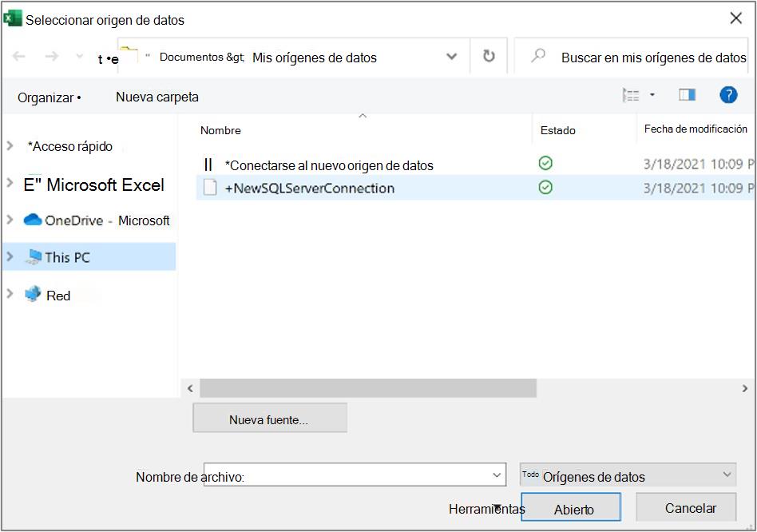Click the This PC computer icon
Viewport: 757px width, 532px height.
(x=34, y=257)
